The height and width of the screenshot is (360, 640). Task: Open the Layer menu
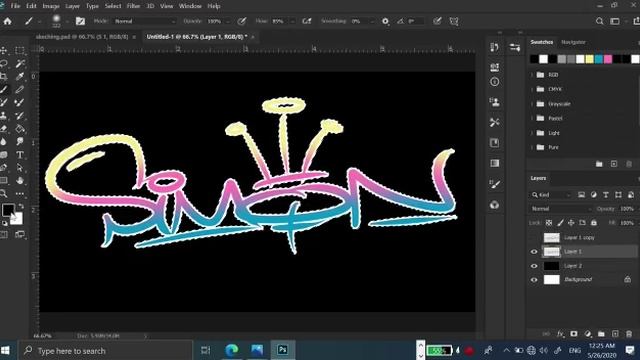[x=73, y=6]
